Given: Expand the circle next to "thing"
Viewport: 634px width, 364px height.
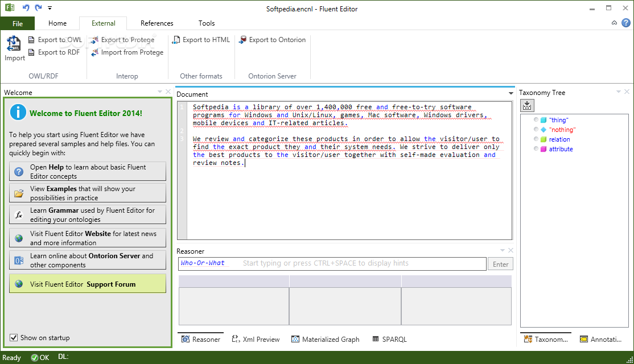Looking at the screenshot, I should tap(536, 119).
